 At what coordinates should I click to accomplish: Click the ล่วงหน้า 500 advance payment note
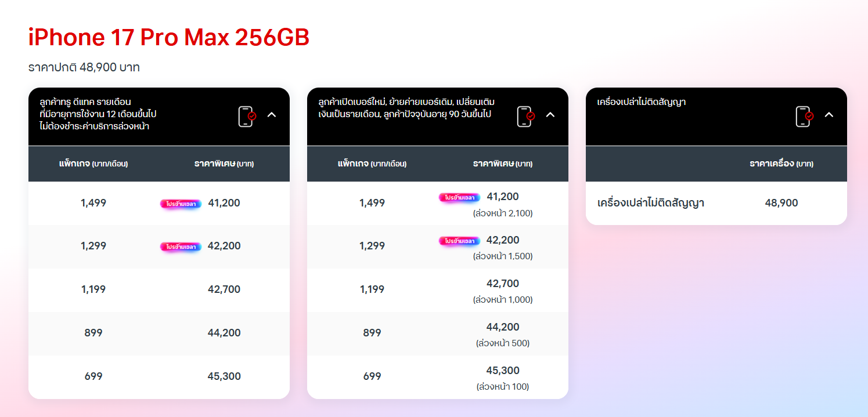coord(503,343)
